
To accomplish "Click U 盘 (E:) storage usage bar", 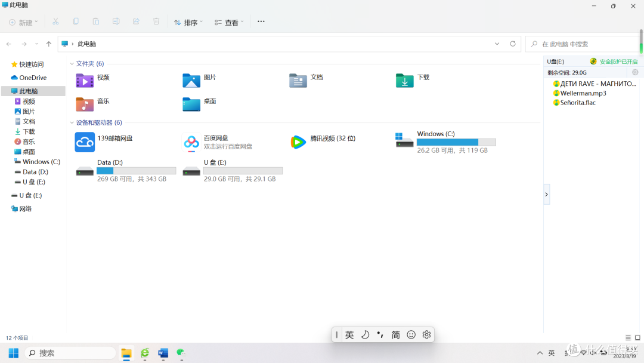I will tap(243, 171).
